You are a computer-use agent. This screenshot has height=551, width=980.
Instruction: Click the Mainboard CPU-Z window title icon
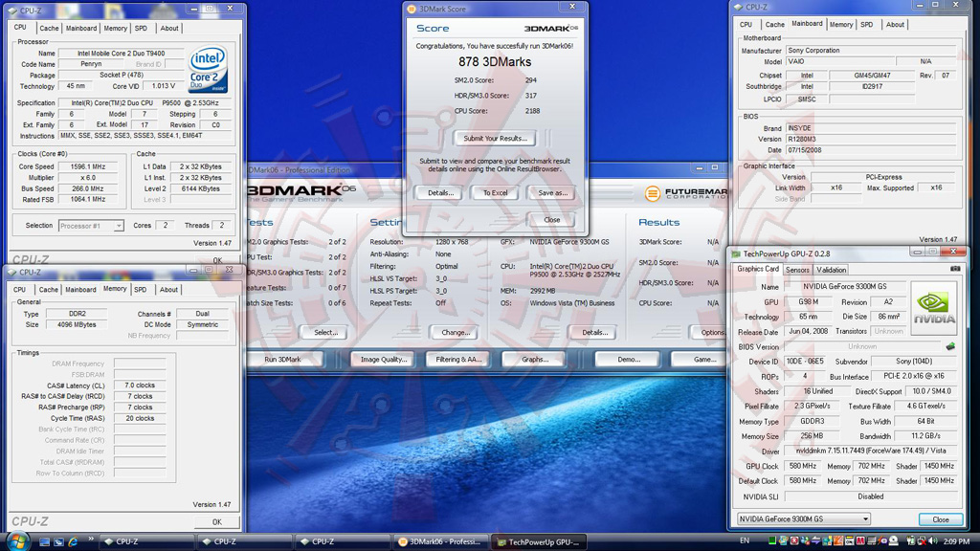pyautogui.click(x=738, y=7)
